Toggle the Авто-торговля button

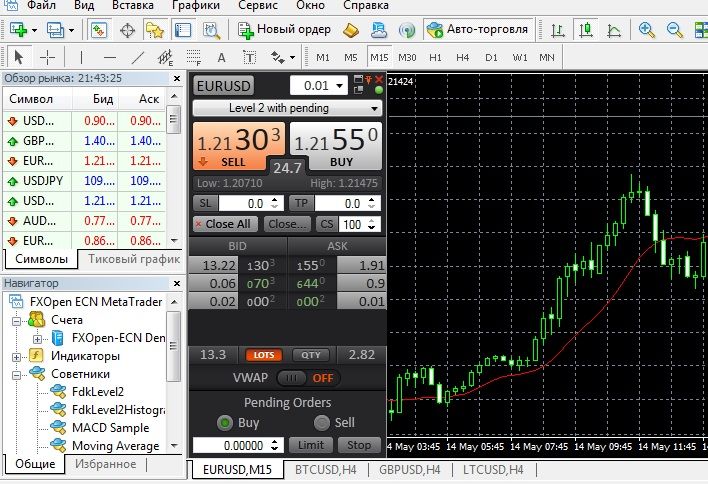479,29
